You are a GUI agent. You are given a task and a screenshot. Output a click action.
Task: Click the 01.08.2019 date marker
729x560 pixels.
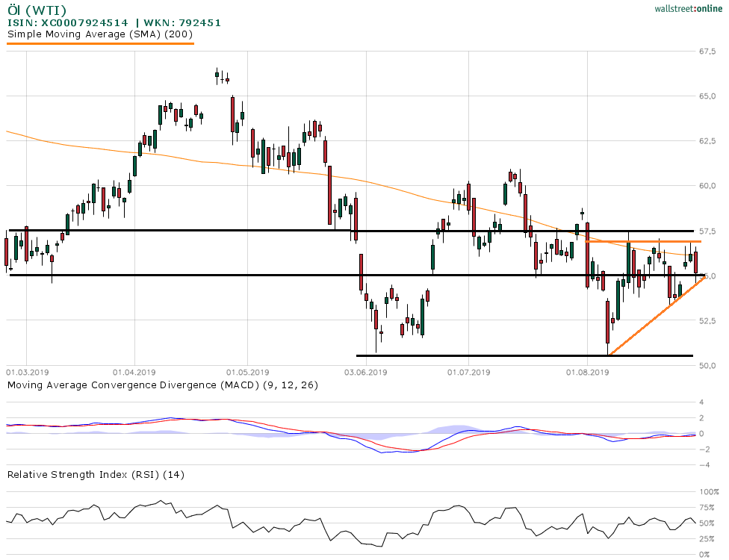point(587,371)
